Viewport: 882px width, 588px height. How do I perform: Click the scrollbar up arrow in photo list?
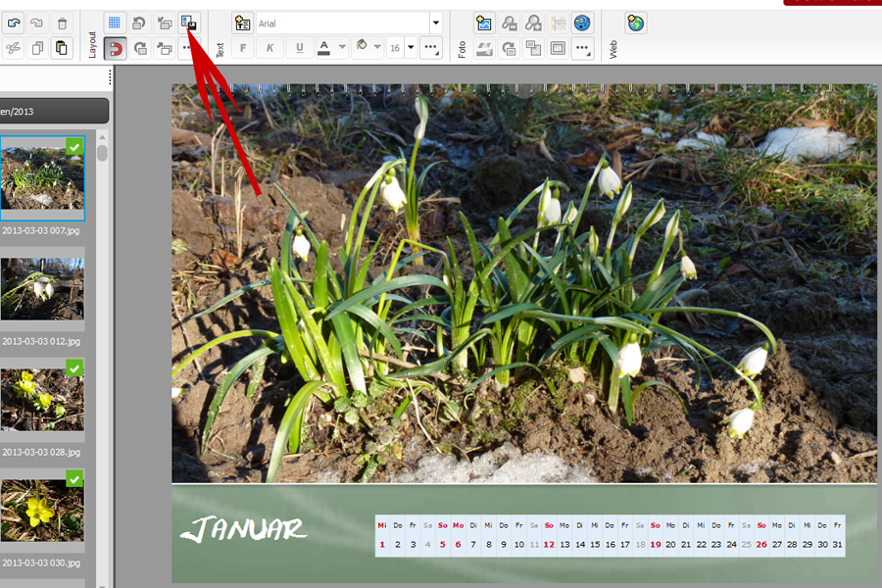[x=102, y=137]
